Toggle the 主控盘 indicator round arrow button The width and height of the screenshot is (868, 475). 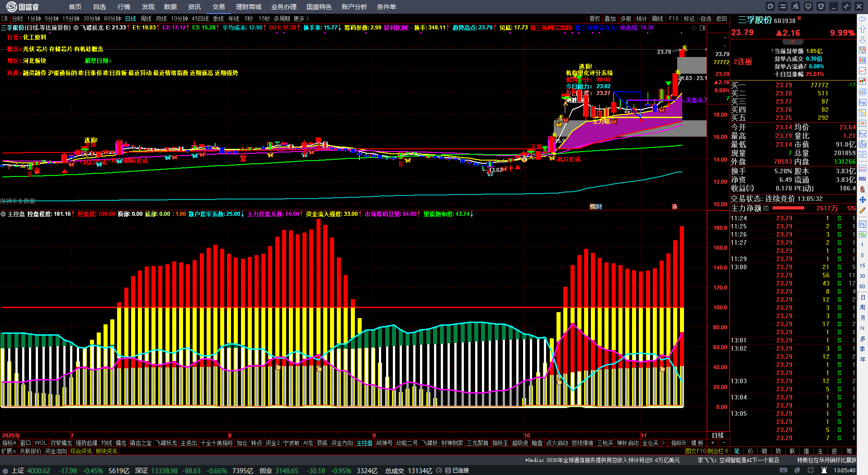click(x=4, y=214)
